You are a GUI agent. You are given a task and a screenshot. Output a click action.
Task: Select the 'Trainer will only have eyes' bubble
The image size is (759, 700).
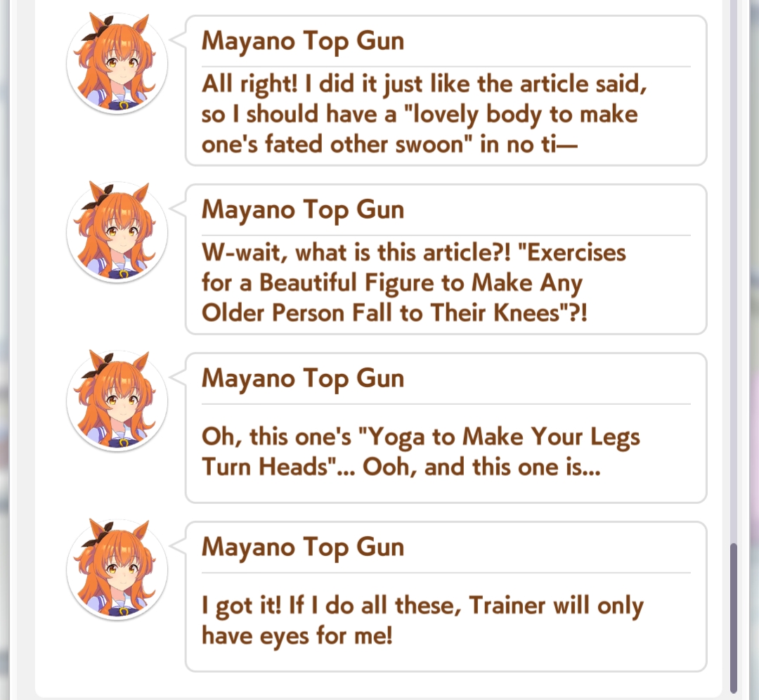pos(446,597)
